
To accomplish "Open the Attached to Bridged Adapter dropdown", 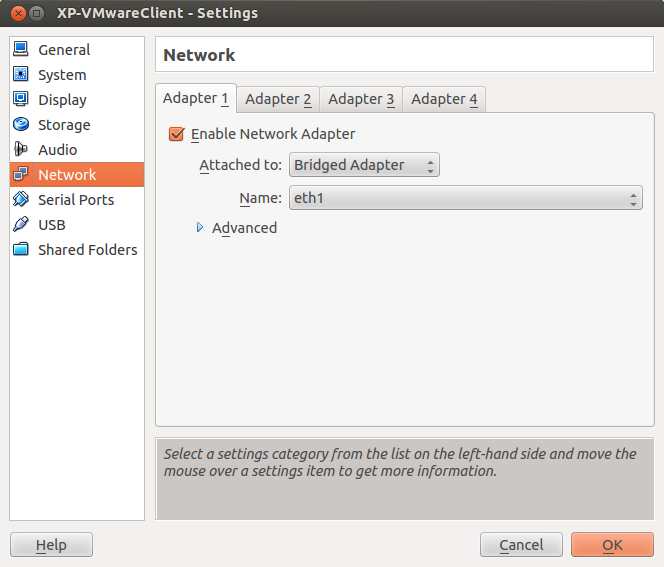I will pos(364,165).
